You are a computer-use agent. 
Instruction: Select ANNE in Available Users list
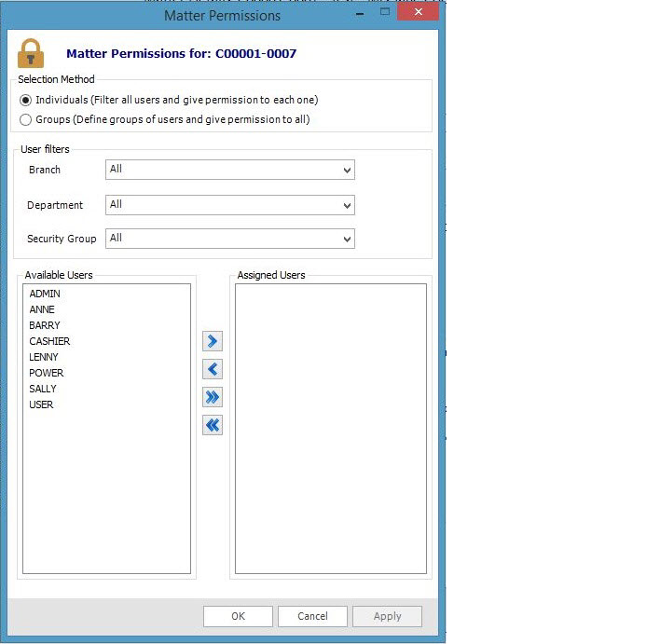click(x=42, y=309)
